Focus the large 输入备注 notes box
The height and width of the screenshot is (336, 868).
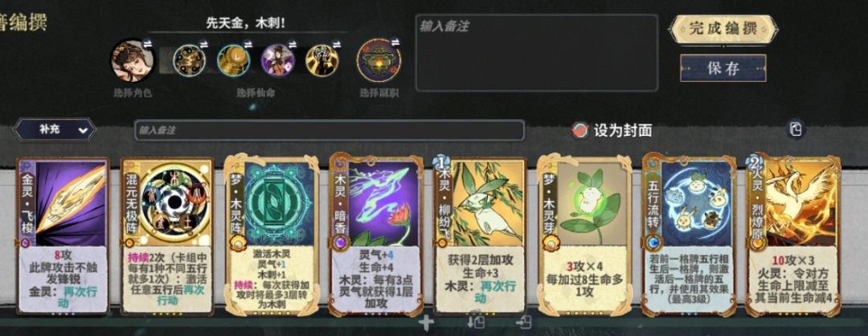point(536,53)
